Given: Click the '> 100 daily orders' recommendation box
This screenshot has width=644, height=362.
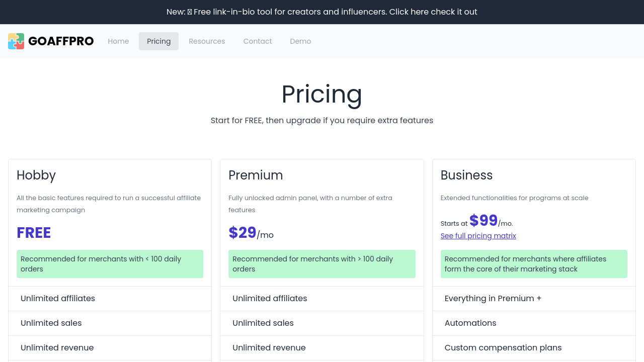Looking at the screenshot, I should click(x=322, y=264).
